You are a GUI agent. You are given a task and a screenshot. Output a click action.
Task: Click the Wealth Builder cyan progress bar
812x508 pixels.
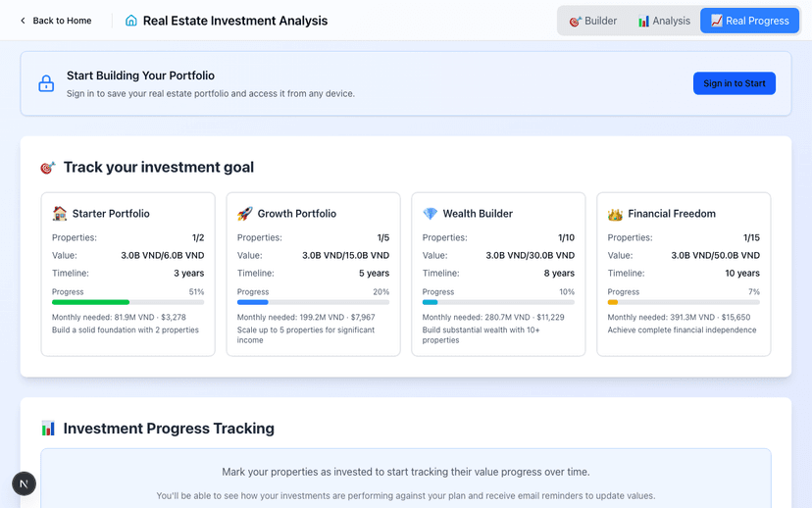point(498,302)
